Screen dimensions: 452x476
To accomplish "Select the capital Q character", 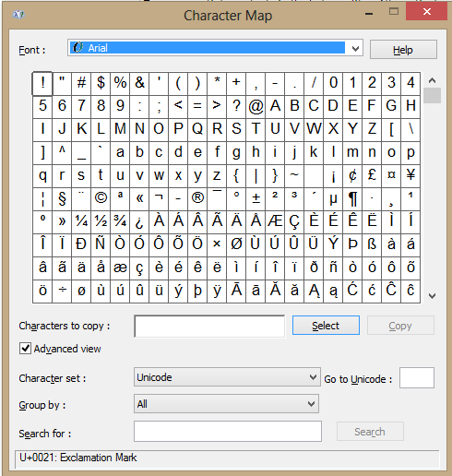I will coord(197,129).
